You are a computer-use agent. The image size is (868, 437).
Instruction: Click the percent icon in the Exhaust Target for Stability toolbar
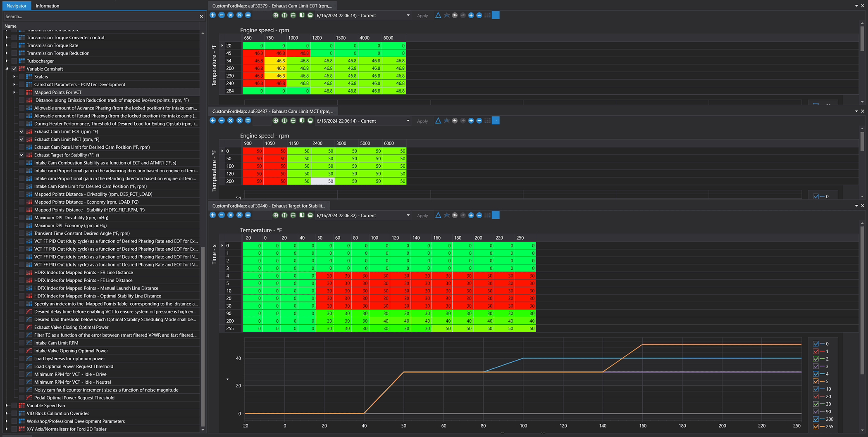tap(239, 215)
